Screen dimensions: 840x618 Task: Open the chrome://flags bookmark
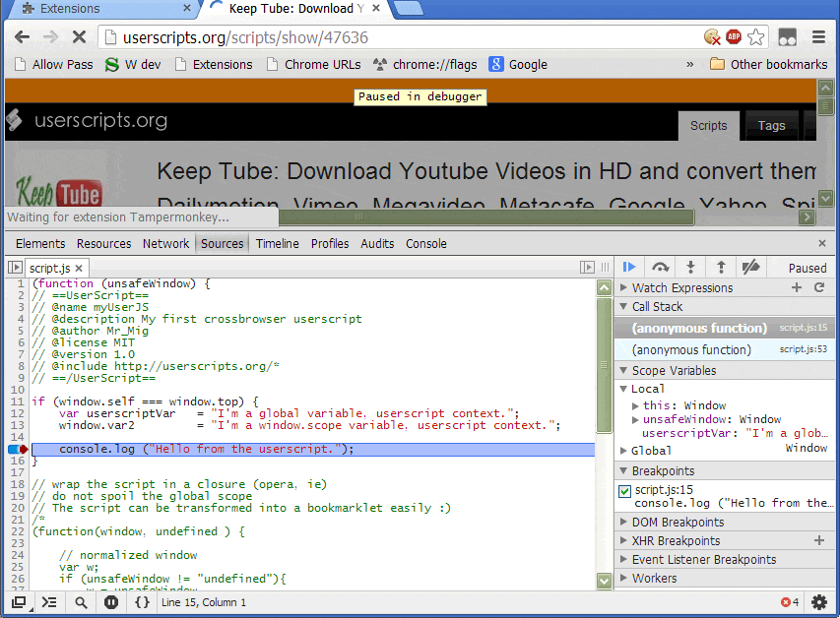[424, 64]
